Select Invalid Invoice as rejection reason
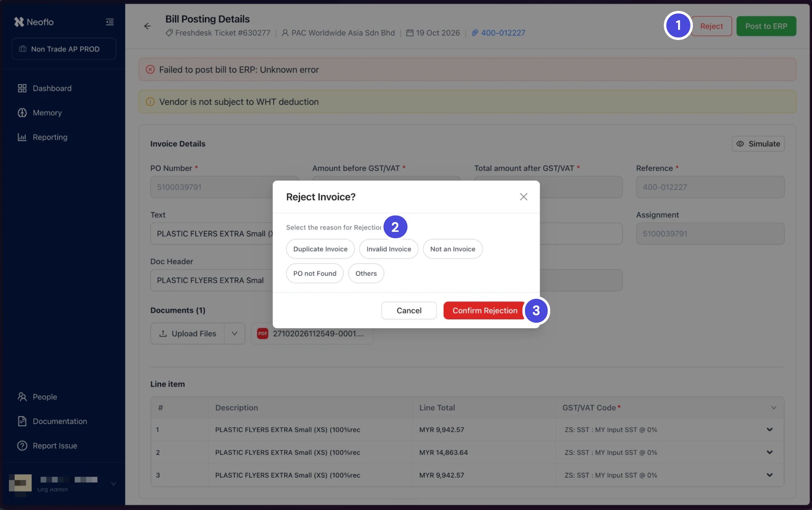This screenshot has height=510, width=812. (x=389, y=249)
